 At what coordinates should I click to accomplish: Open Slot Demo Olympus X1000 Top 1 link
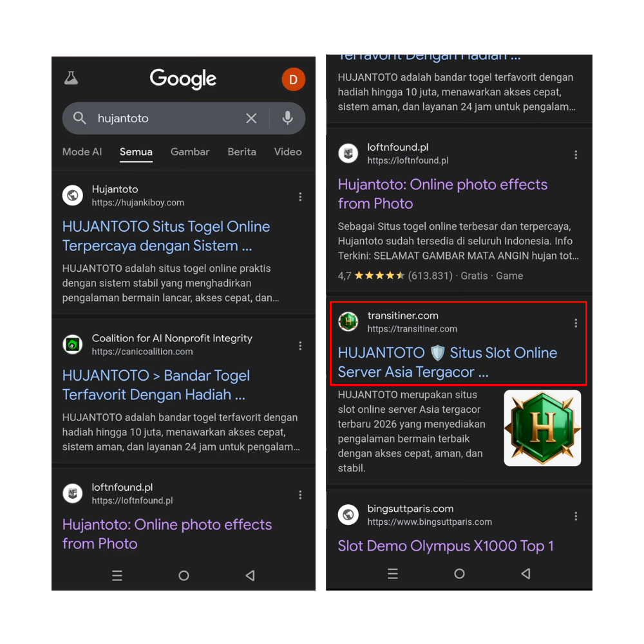point(446,546)
